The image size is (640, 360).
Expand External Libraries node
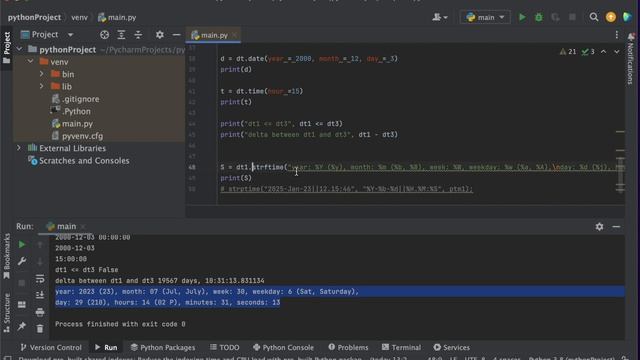pos(19,148)
